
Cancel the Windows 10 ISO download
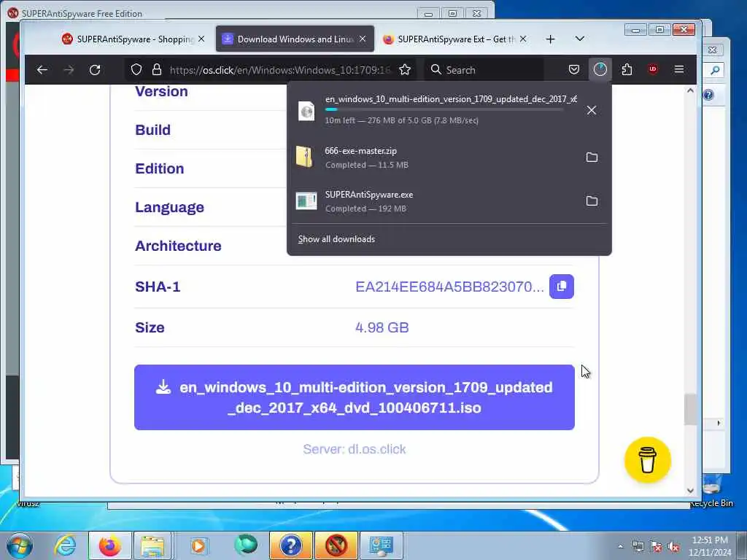coord(592,110)
